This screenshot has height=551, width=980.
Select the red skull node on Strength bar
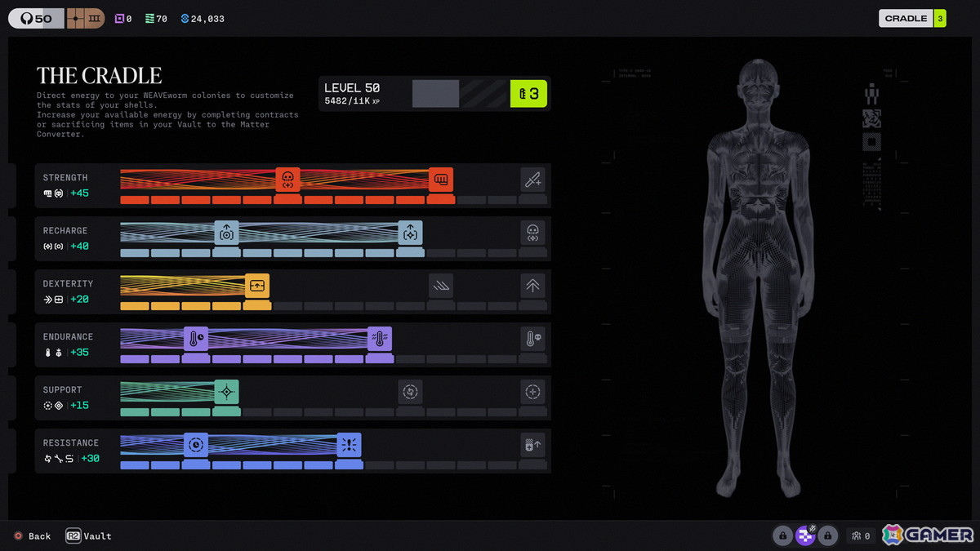click(287, 180)
